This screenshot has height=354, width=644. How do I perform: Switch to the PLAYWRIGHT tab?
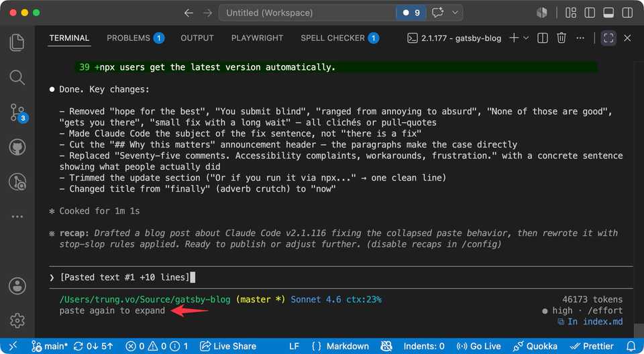coord(257,38)
